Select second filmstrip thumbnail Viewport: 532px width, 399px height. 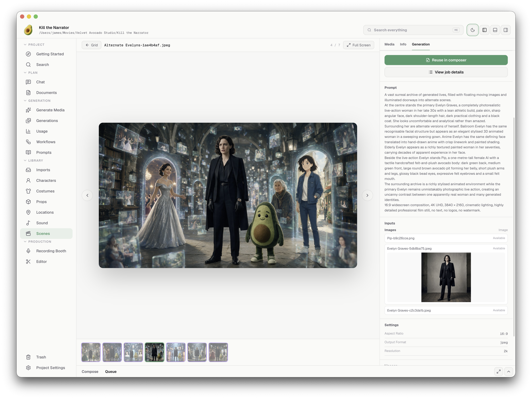[x=112, y=352]
